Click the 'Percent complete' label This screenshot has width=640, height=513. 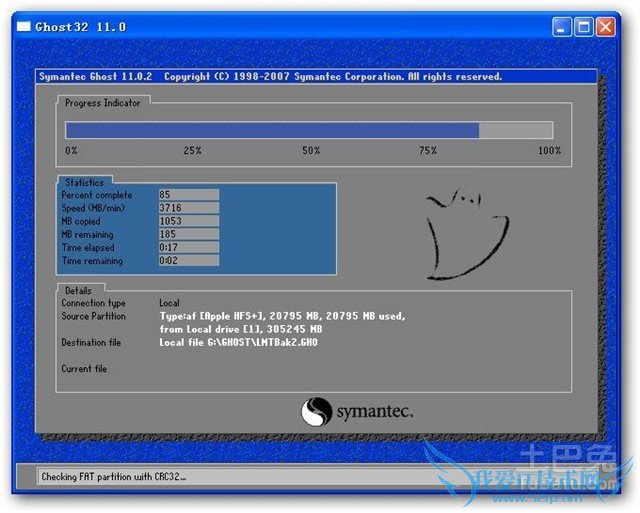[97, 195]
